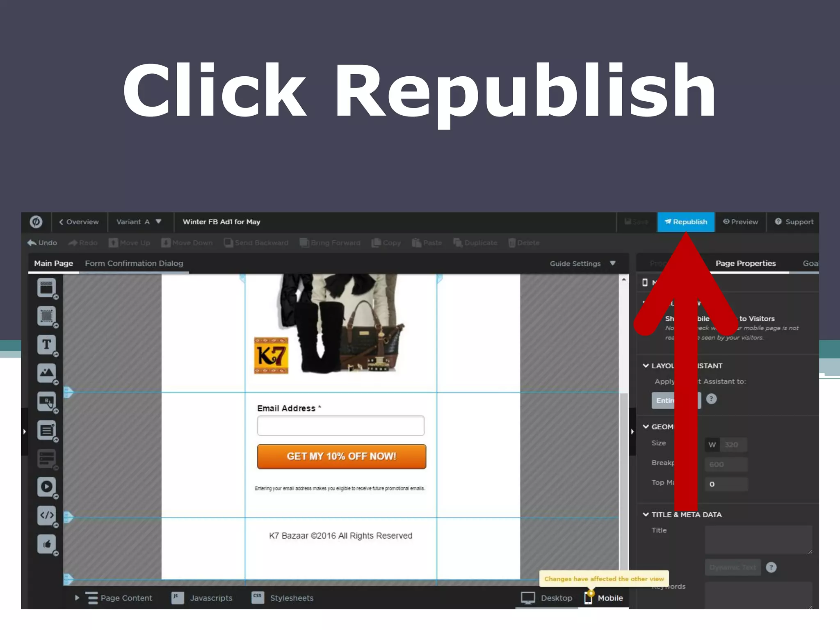Click Copy in the toolbar

pyautogui.click(x=386, y=243)
